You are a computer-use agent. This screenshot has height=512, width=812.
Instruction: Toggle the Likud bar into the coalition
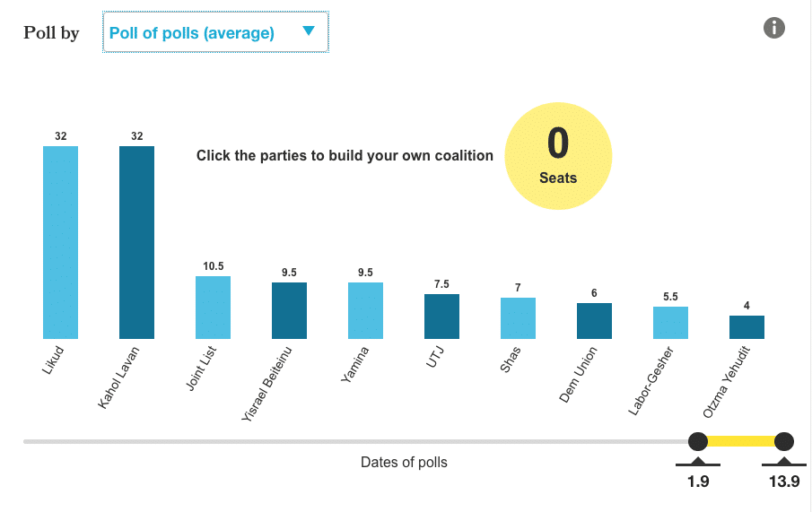(61, 242)
